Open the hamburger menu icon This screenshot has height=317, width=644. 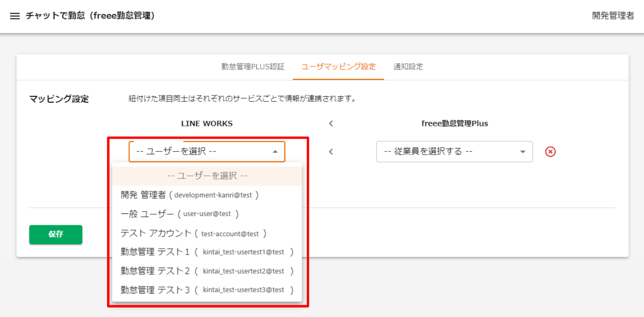pos(15,16)
